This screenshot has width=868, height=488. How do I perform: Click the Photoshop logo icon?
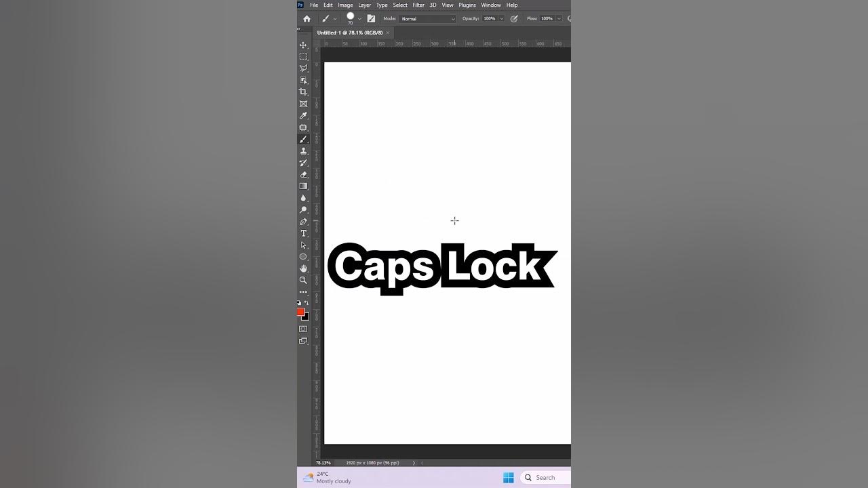tap(300, 5)
